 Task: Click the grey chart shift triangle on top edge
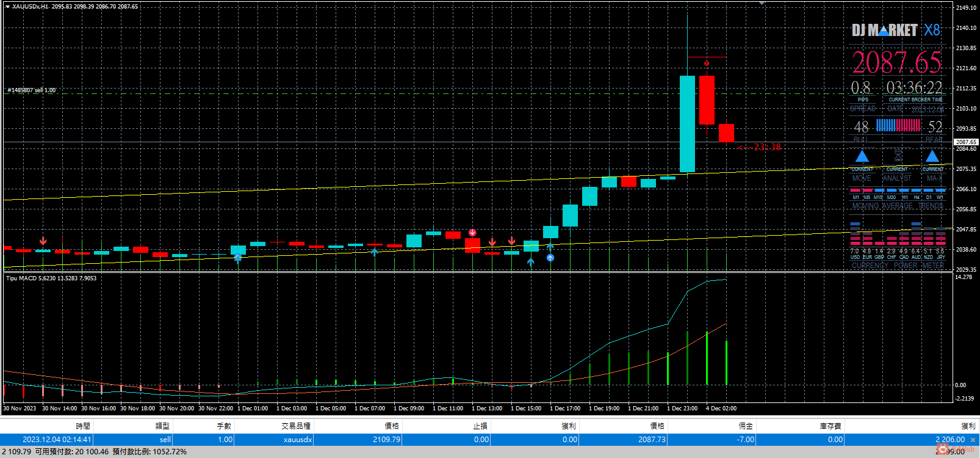tap(762, 4)
